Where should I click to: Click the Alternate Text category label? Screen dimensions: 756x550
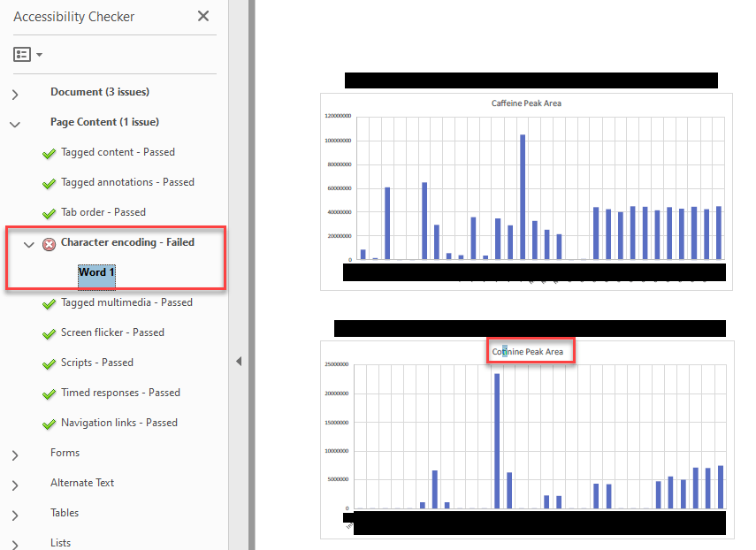point(82,483)
